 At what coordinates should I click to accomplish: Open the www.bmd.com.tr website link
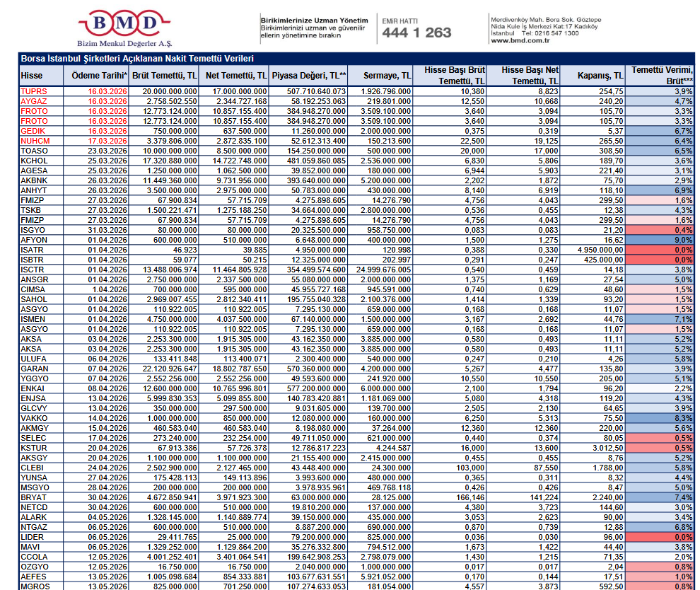pos(520,40)
